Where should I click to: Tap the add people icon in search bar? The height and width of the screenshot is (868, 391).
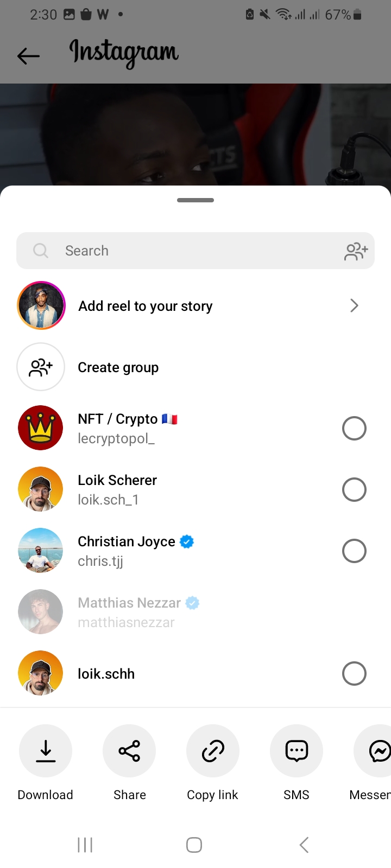pyautogui.click(x=356, y=251)
